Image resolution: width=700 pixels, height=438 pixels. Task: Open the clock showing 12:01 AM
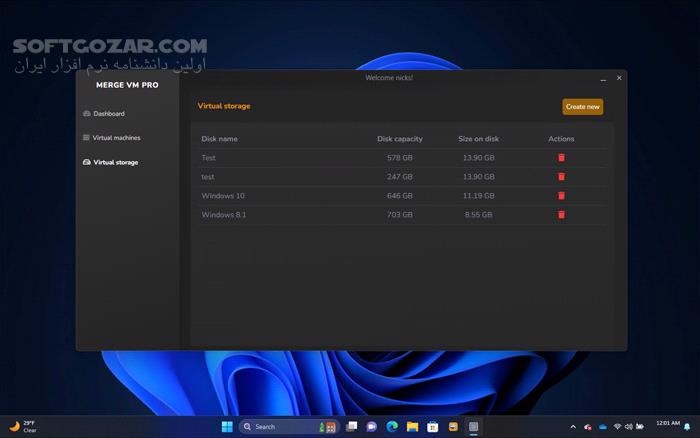[668, 423]
